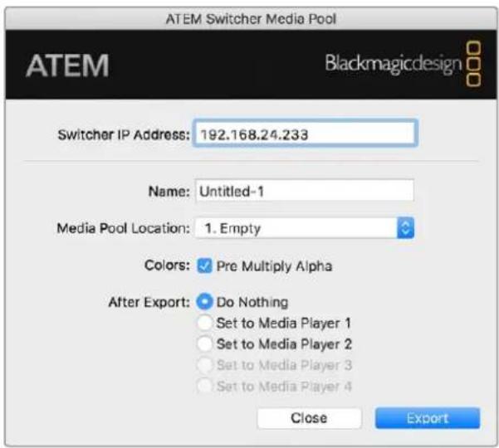Screen dimensions: 499x448
Task: Click the Name label
Action: tap(169, 192)
